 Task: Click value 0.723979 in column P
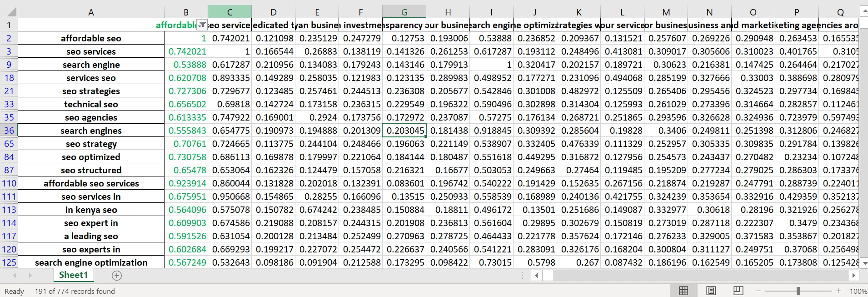(x=797, y=117)
